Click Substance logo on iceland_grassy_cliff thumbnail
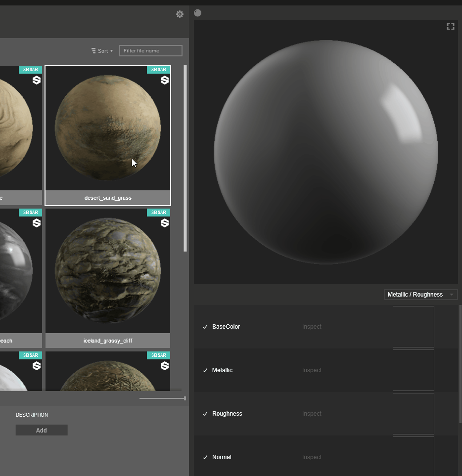 click(165, 223)
